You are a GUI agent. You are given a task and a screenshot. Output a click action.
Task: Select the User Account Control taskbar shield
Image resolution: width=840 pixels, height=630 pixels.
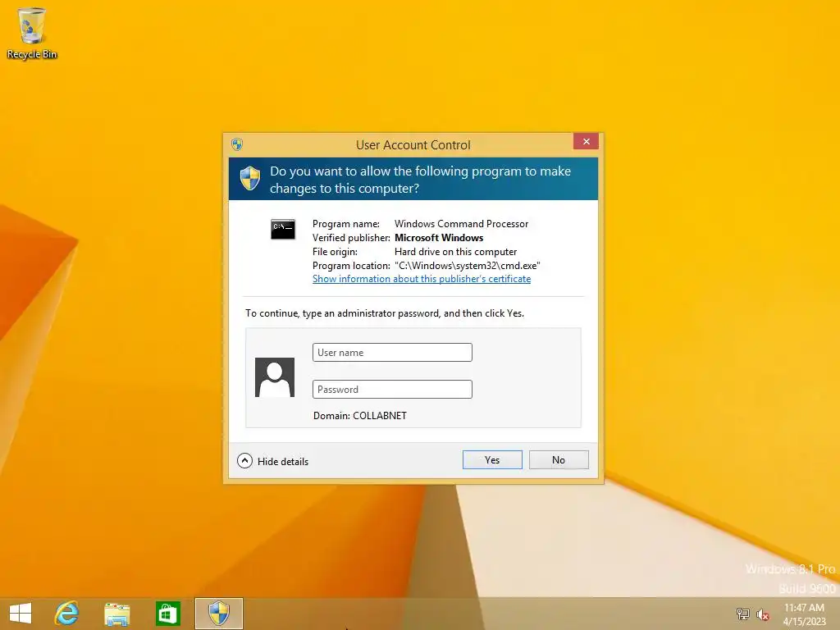[x=218, y=614]
